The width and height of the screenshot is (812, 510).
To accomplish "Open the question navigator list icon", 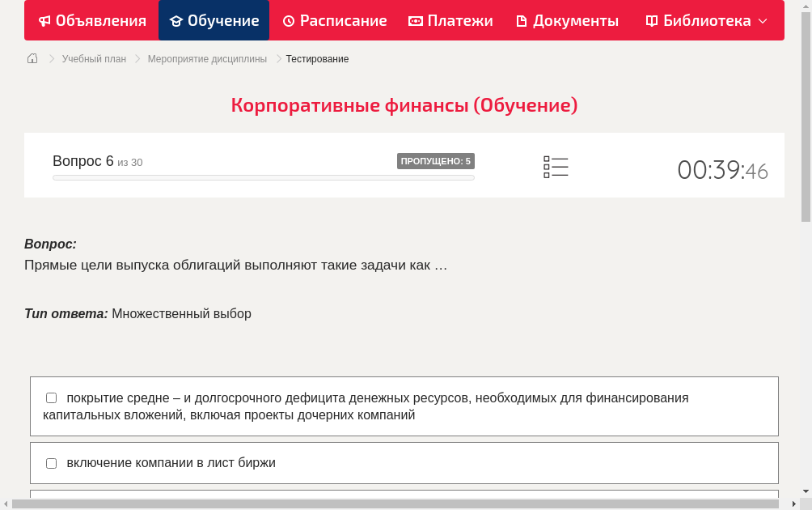I will pyautogui.click(x=556, y=166).
